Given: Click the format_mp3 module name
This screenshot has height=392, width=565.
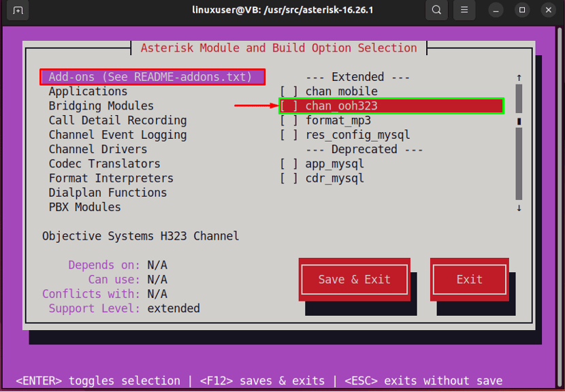Looking at the screenshot, I should point(338,120).
